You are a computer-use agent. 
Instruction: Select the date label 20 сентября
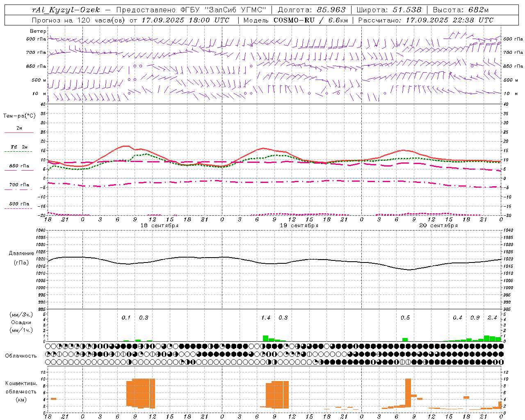[x=438, y=226]
